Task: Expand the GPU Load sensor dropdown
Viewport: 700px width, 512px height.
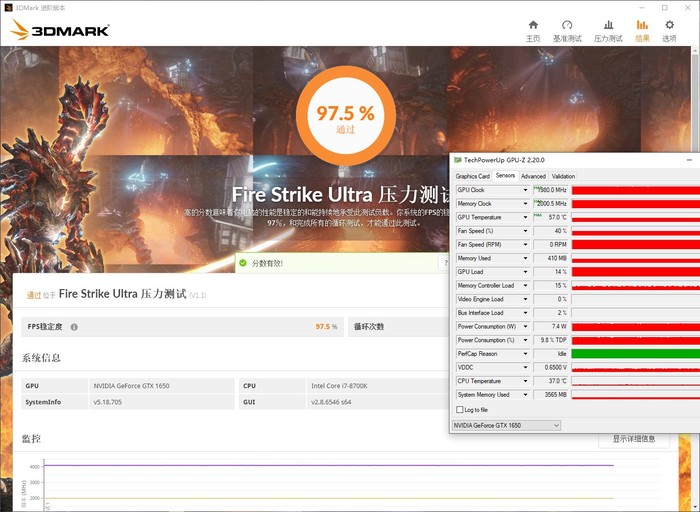Action: click(525, 272)
